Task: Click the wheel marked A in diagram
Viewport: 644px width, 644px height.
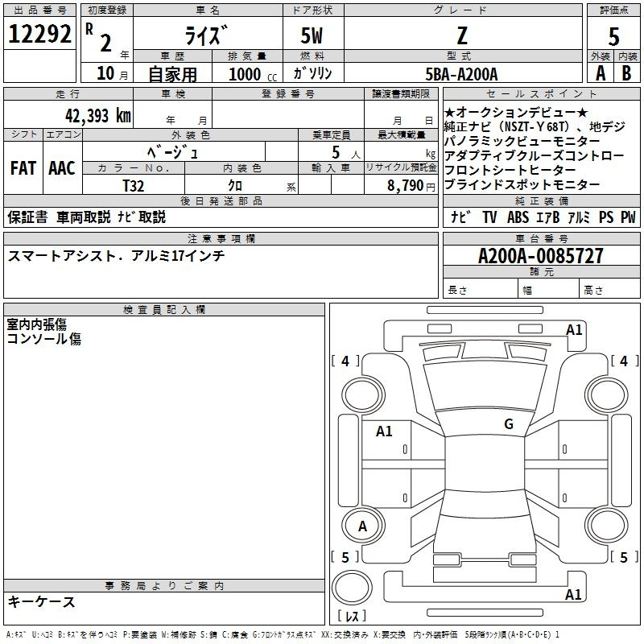Action: coord(363,526)
